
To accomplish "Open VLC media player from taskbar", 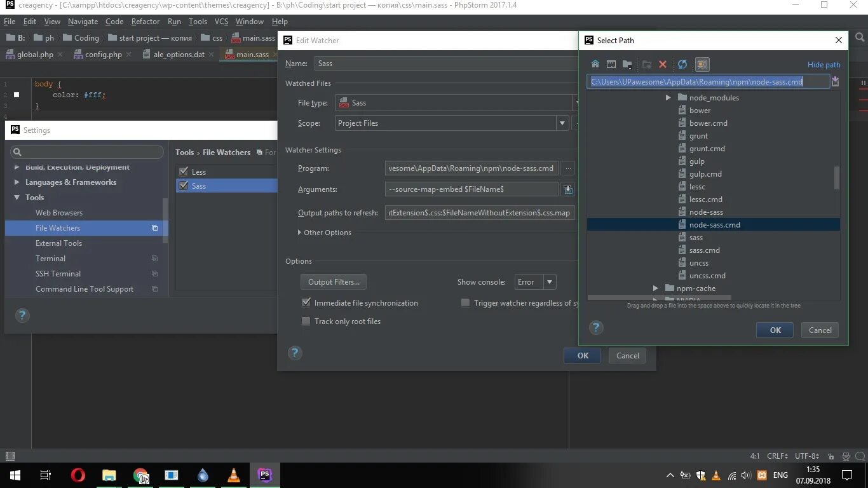I will [x=234, y=475].
